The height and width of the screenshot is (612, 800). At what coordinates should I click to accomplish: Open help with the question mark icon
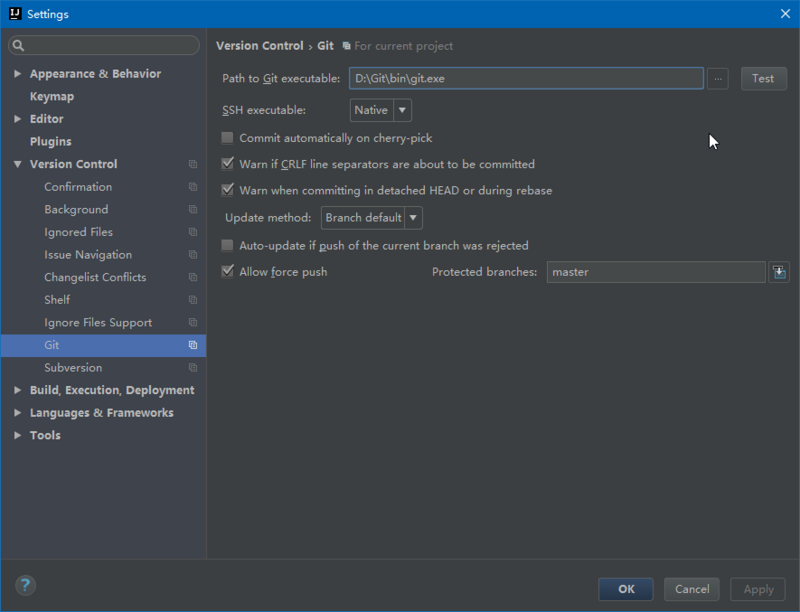pyautogui.click(x=25, y=585)
